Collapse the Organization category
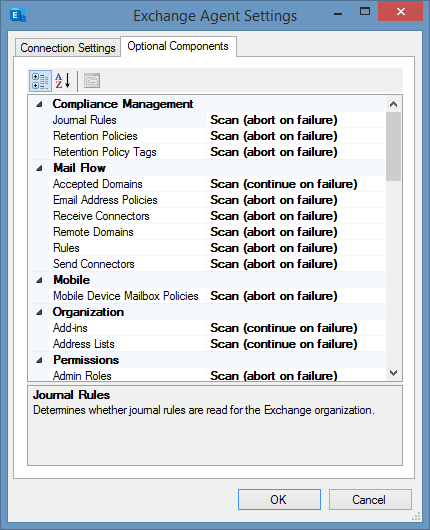The width and height of the screenshot is (430, 530). pos(40,312)
